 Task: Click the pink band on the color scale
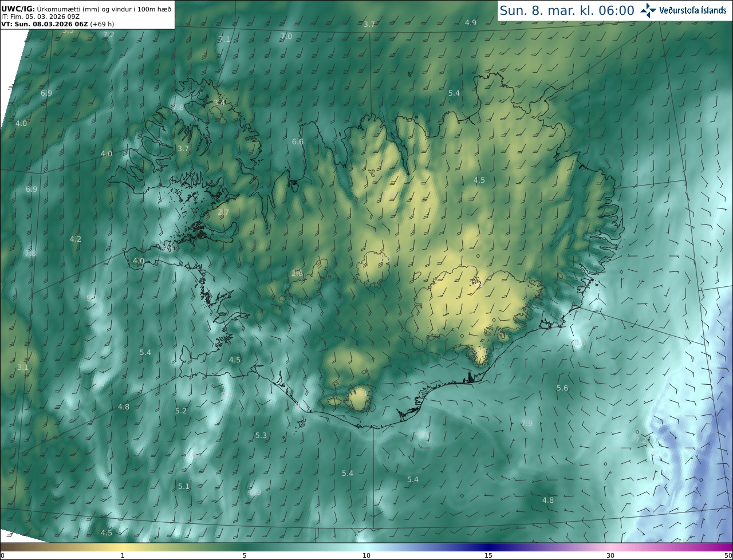[610, 547]
